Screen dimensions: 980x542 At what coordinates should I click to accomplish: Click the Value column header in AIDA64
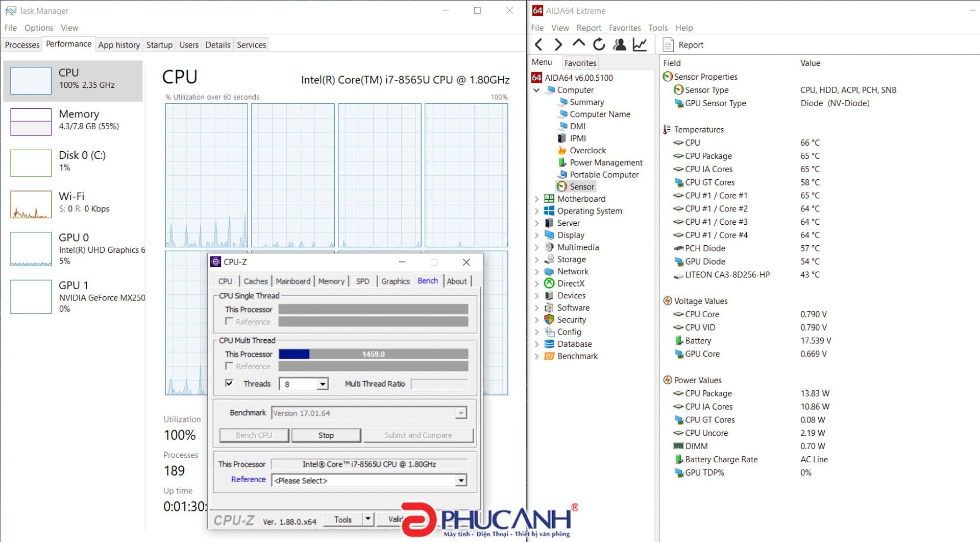(811, 63)
